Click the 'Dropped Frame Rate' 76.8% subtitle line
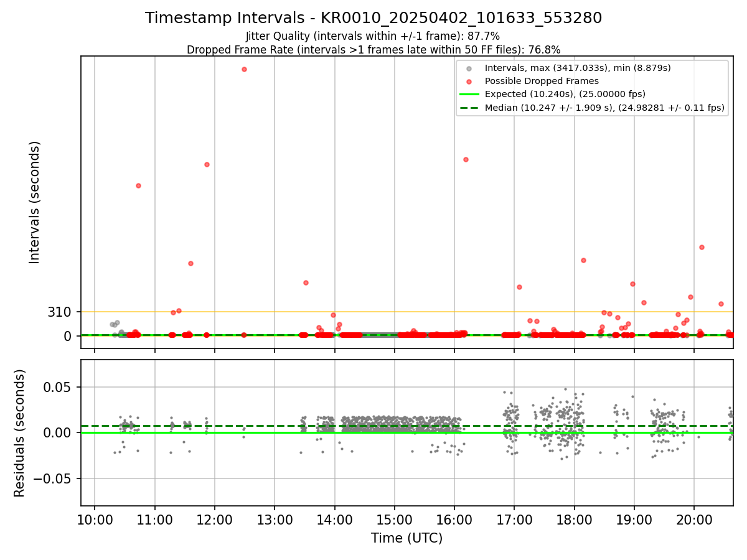747x560 pixels. pos(374,50)
